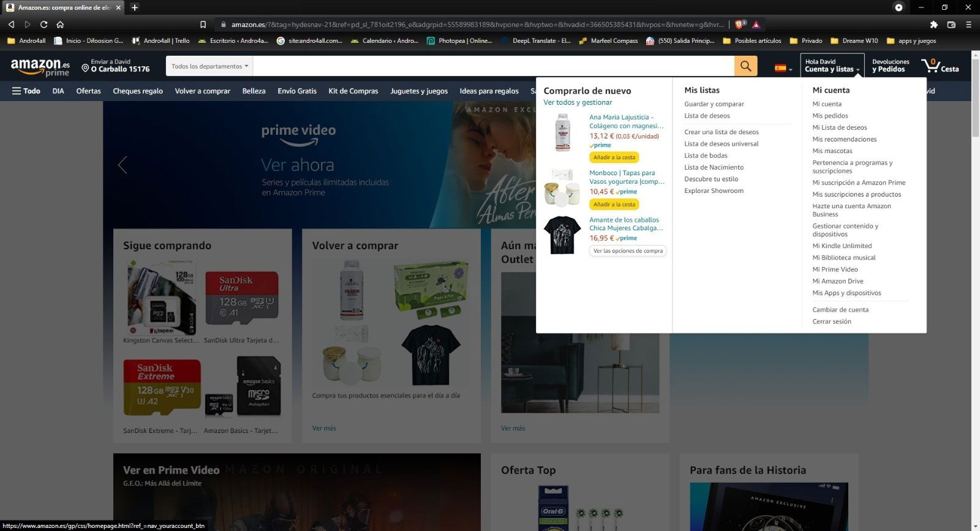The width and height of the screenshot is (980, 531).
Task: Click the browser address bar URL
Action: point(477,24)
